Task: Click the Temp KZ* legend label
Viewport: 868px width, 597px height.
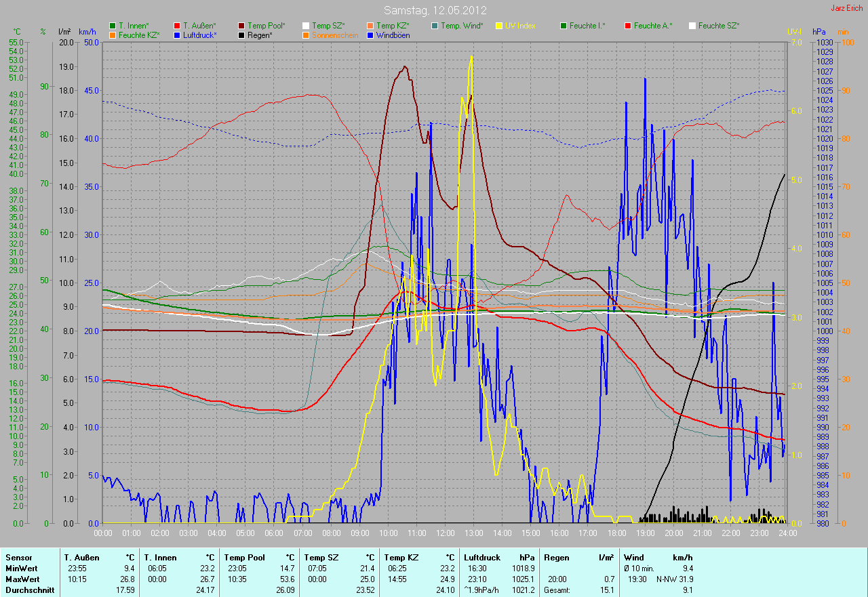Action: point(393,26)
